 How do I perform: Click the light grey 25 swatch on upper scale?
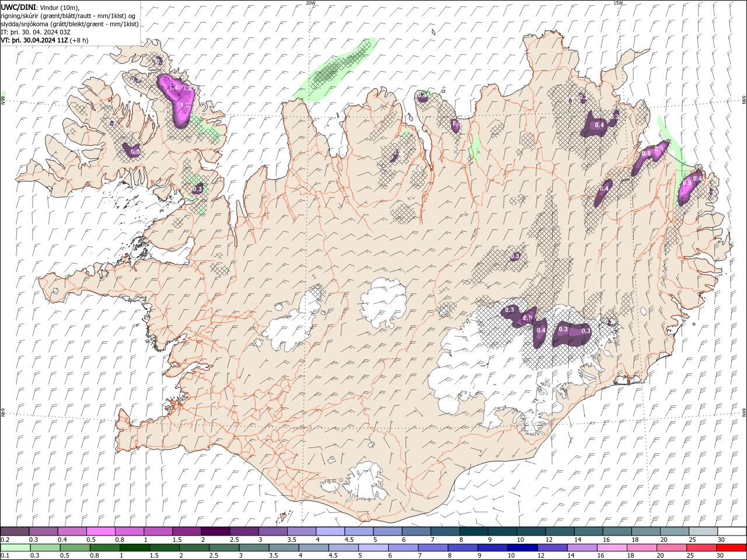[703, 531]
